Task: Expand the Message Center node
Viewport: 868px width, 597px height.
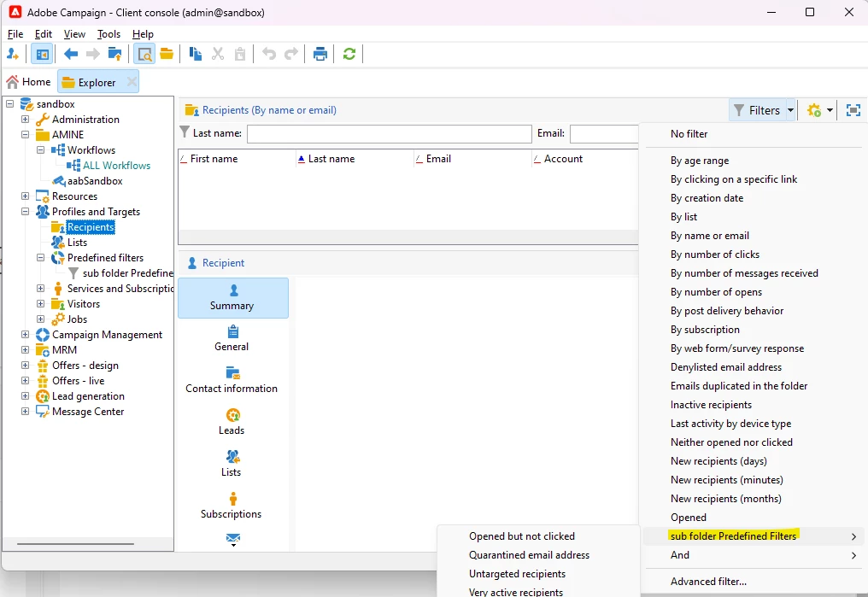Action: click(x=25, y=411)
